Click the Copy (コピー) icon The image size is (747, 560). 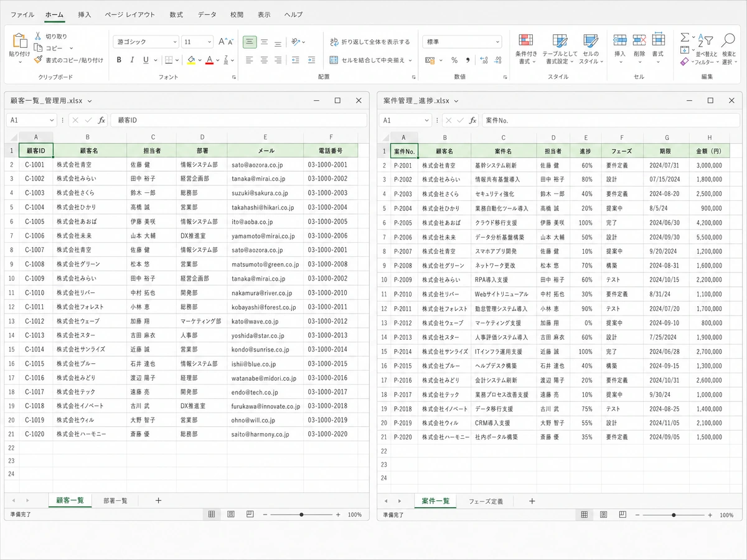tap(38, 48)
